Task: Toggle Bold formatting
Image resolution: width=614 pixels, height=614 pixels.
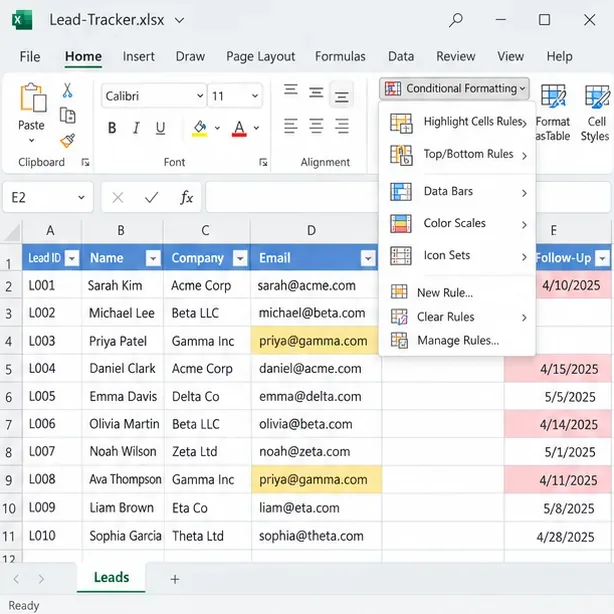Action: click(x=112, y=128)
